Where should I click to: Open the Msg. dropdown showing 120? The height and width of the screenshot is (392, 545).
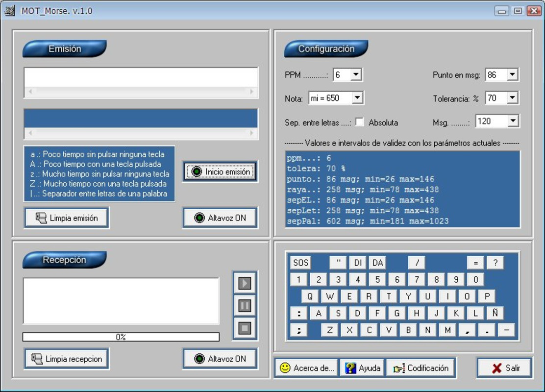point(513,121)
